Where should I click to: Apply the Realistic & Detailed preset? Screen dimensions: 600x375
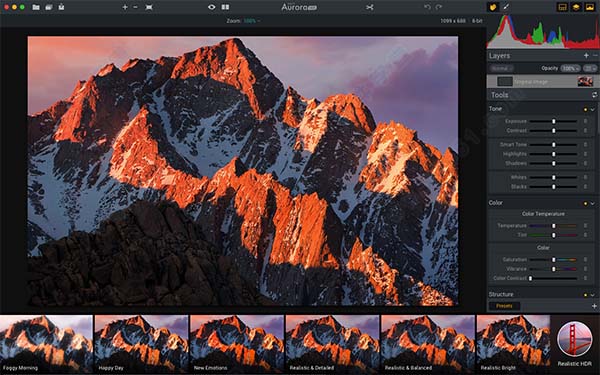333,344
